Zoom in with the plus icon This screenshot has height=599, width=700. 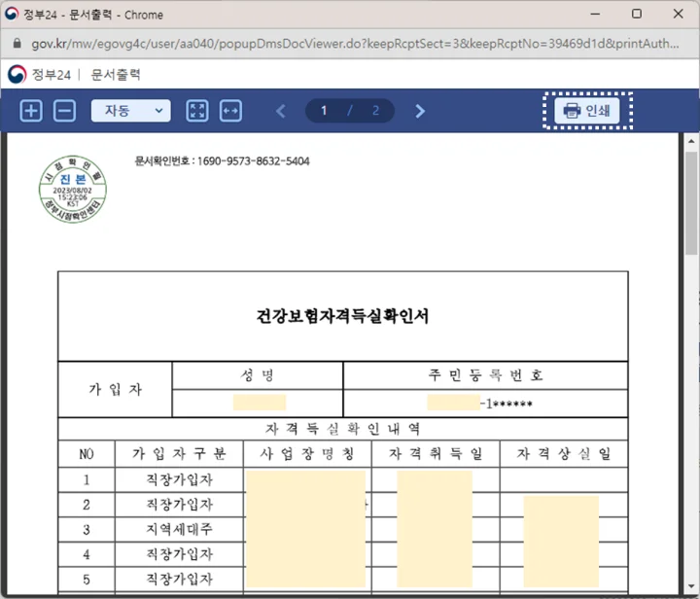click(31, 111)
